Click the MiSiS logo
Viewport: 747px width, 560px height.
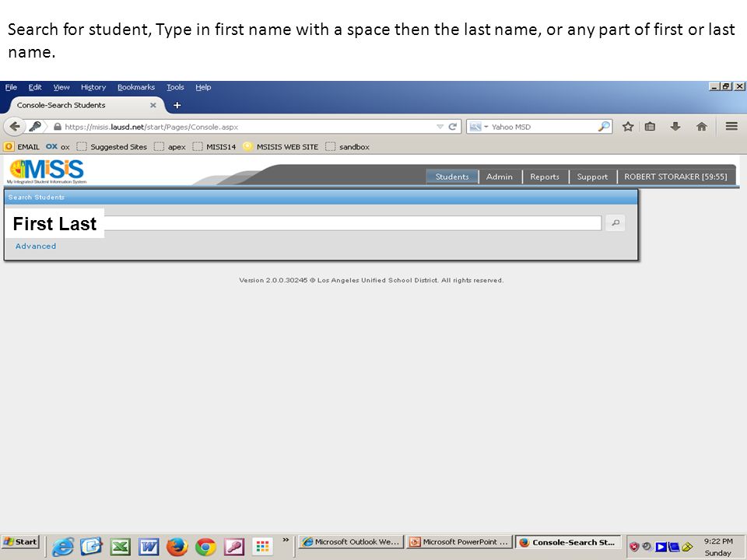[x=47, y=171]
